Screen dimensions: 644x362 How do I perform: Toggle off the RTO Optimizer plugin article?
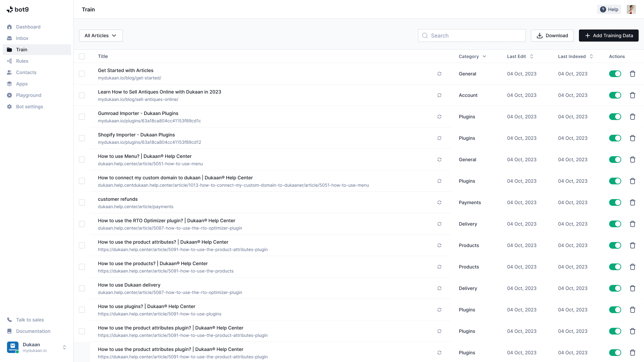click(615, 224)
